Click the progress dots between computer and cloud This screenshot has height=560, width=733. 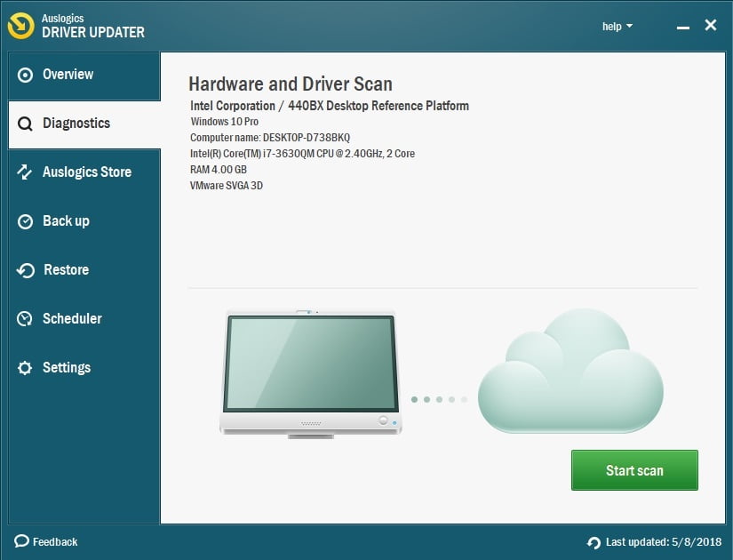point(439,400)
